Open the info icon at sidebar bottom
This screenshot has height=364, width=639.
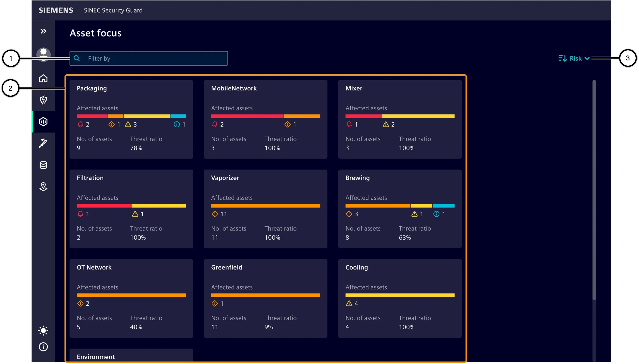[x=43, y=347]
